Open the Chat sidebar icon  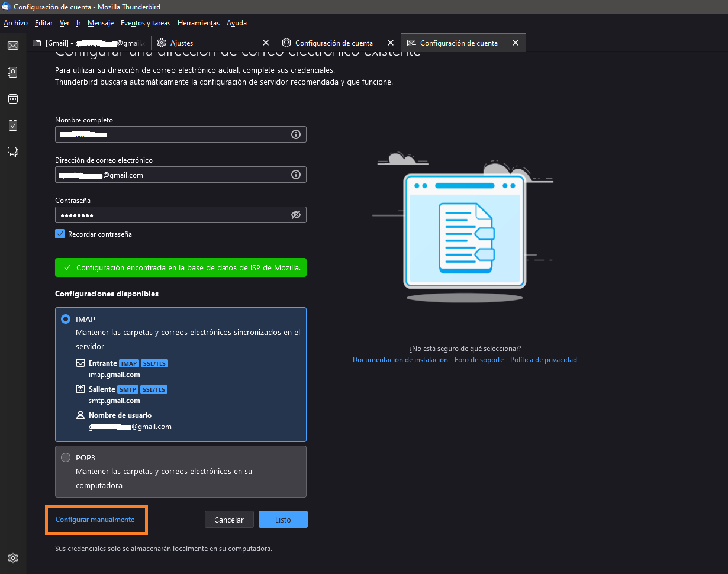click(13, 152)
